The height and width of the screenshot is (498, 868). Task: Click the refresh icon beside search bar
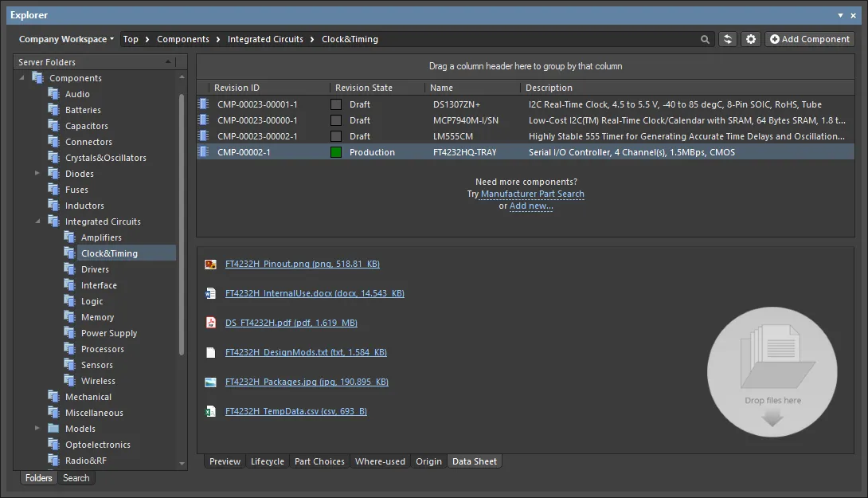coord(727,39)
